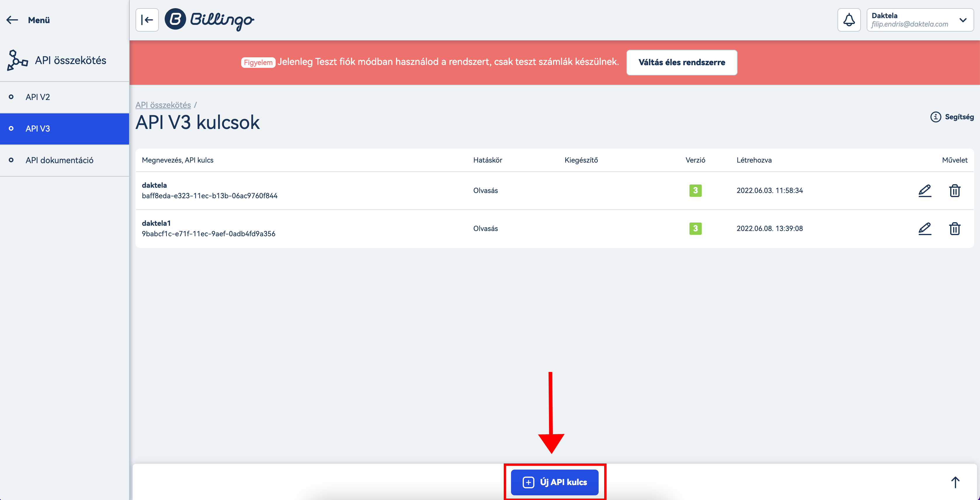Edit the daktela API key pencil icon
This screenshot has width=980, height=500.
tap(925, 190)
